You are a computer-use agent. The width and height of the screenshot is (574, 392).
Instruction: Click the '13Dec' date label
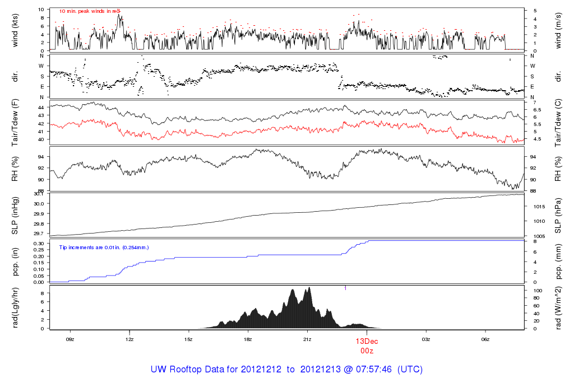pyautogui.click(x=367, y=341)
